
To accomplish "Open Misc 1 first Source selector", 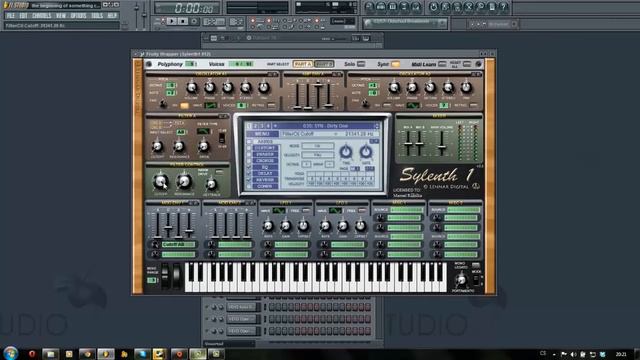I will [x=406, y=210].
